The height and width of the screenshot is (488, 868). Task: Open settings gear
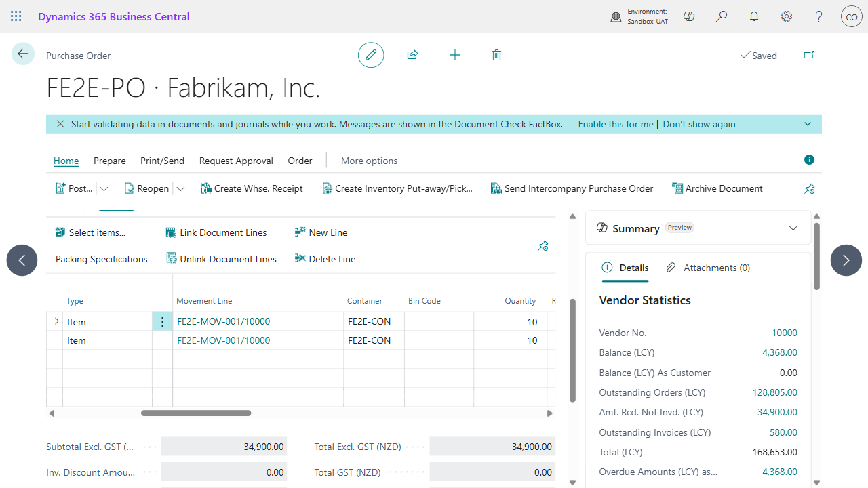(x=787, y=16)
